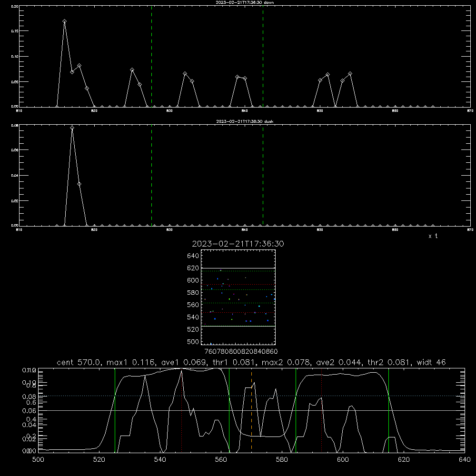
Task: Click the '0.04' y-axis label in the dusk plot
Action: (14, 176)
